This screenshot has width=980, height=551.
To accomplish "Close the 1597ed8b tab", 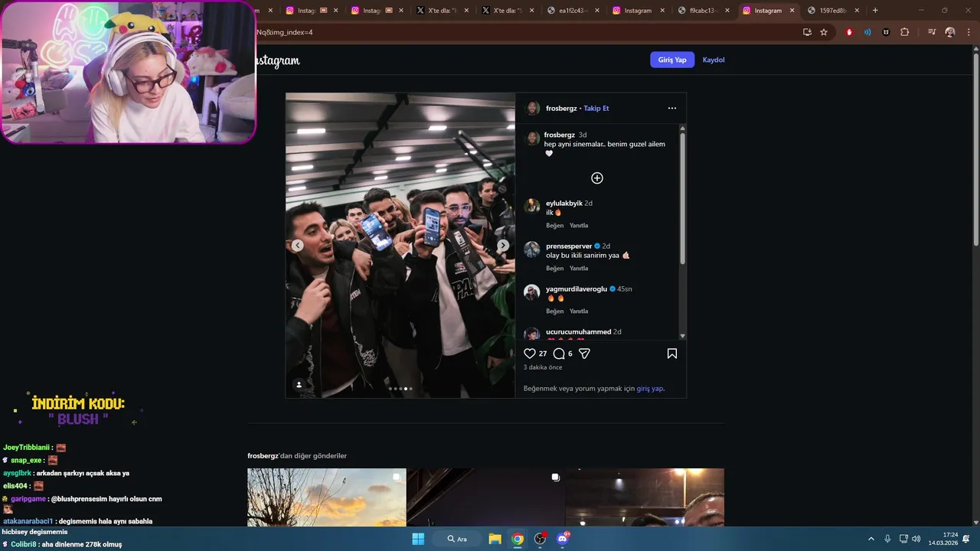I will click(x=857, y=11).
